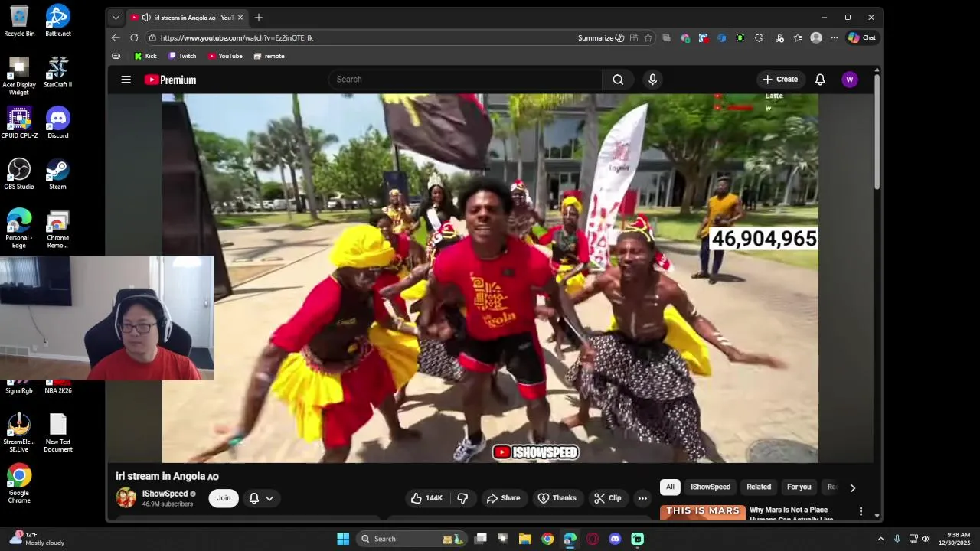Open Chrome from the taskbar
This screenshot has width=980, height=551.
coord(547,539)
